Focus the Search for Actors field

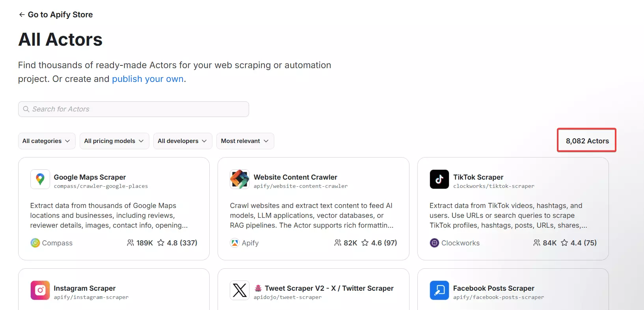click(x=134, y=109)
